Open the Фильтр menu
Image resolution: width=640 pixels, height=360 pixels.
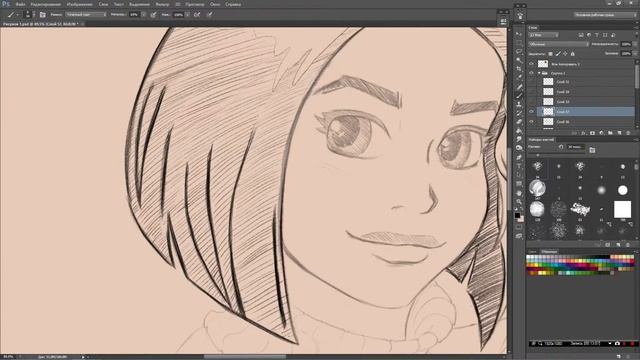(x=162, y=4)
